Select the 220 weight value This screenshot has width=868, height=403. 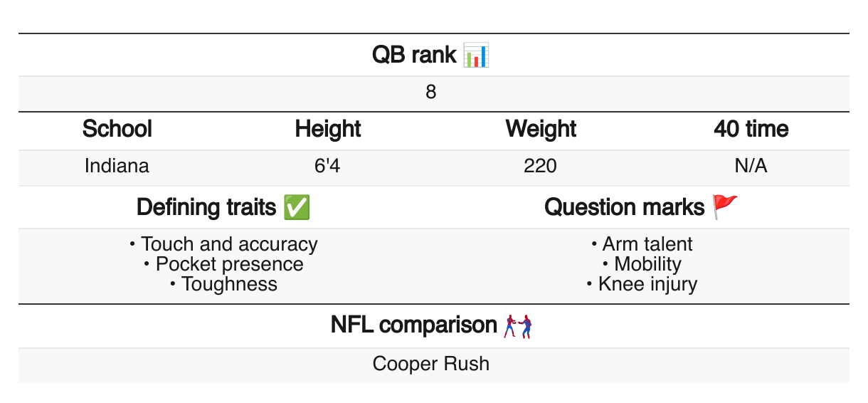click(541, 167)
